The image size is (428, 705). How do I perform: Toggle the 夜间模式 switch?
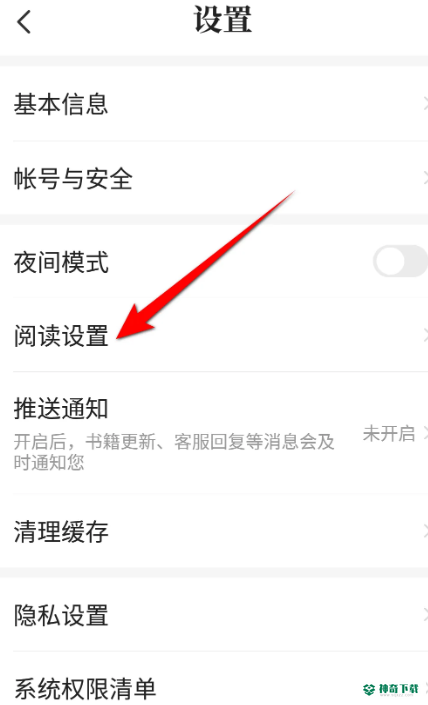(400, 261)
